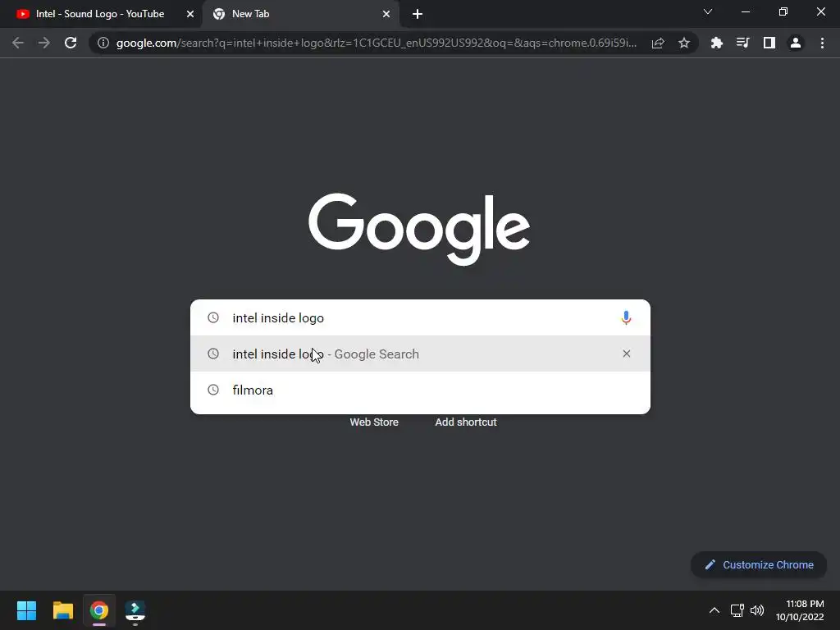Toggle the side panel icon
This screenshot has height=630, width=840.
(x=769, y=43)
